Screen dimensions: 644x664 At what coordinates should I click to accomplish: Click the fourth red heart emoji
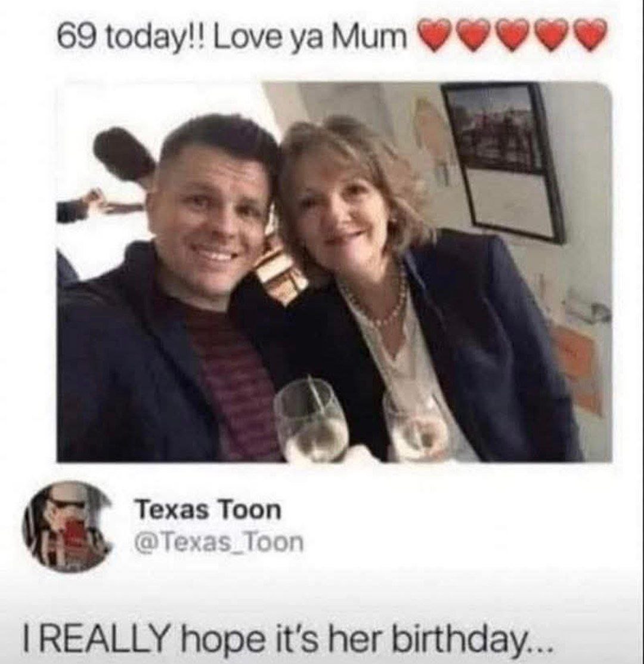(x=552, y=34)
